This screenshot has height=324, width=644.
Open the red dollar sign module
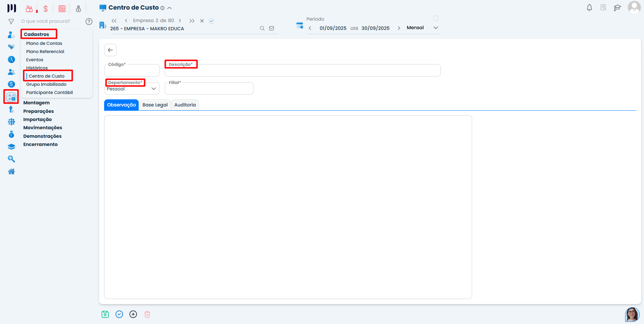(46, 9)
